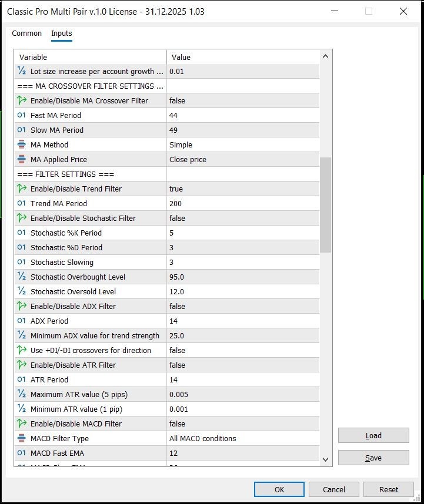Switch to the Common tab
Screen dimensions: 424x504
tap(26, 33)
